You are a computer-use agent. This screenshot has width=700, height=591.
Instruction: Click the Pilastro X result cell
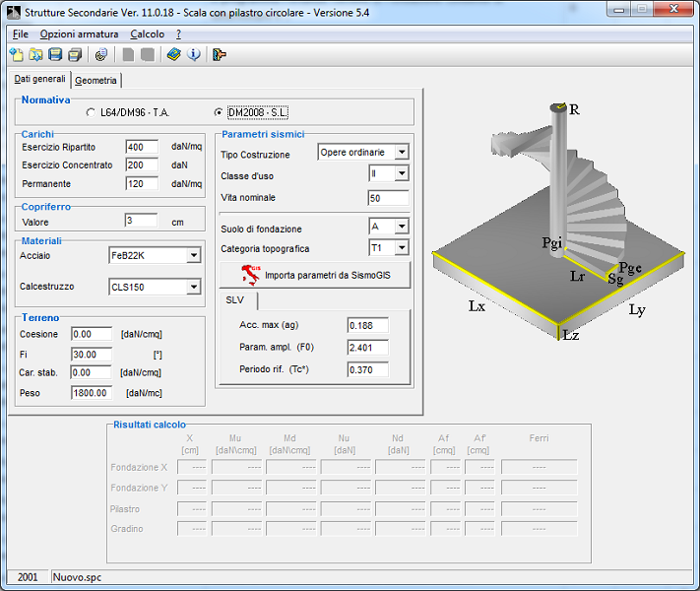point(192,509)
